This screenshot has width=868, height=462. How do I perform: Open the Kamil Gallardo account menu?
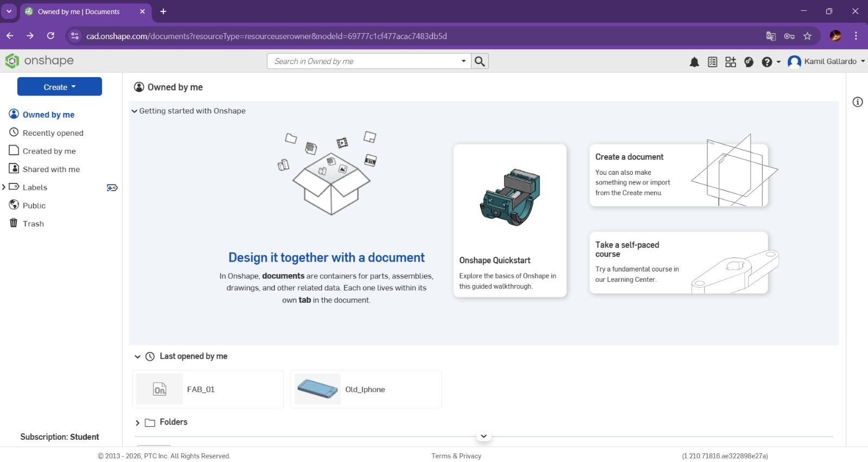(x=826, y=61)
